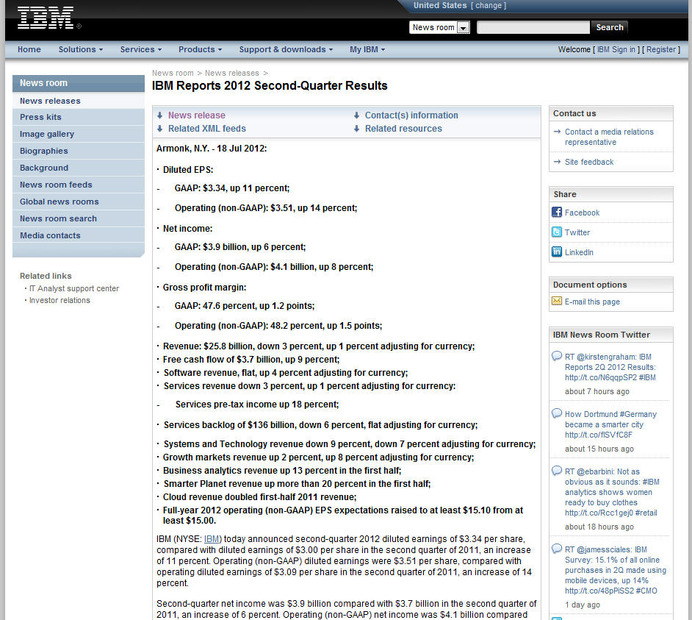This screenshot has width=692, height=620.
Task: Expand Support & downloads menu
Action: tap(286, 49)
